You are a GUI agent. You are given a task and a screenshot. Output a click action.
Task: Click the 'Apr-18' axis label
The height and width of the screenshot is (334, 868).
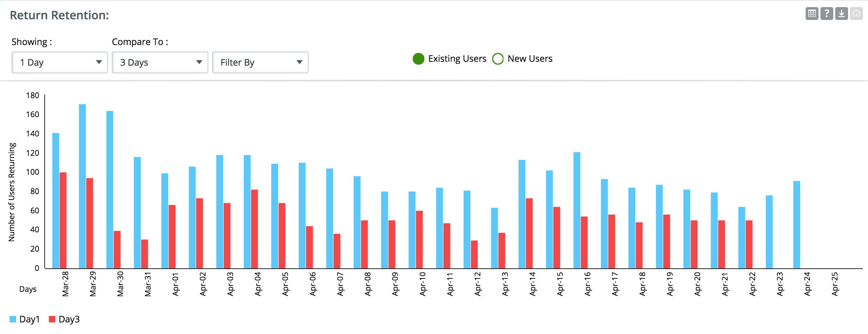(x=642, y=284)
